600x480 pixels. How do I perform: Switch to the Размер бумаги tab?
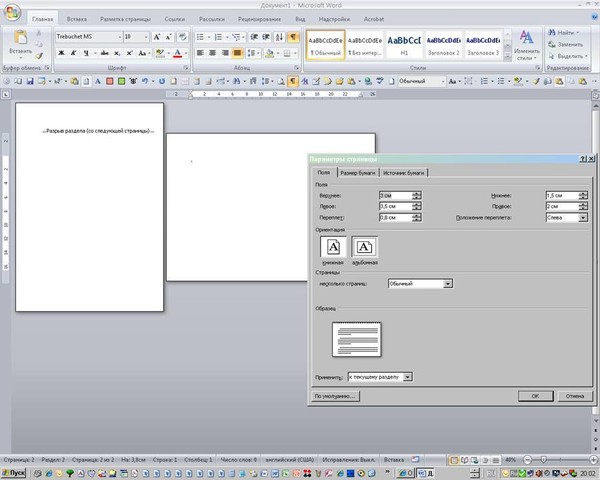[x=358, y=173]
